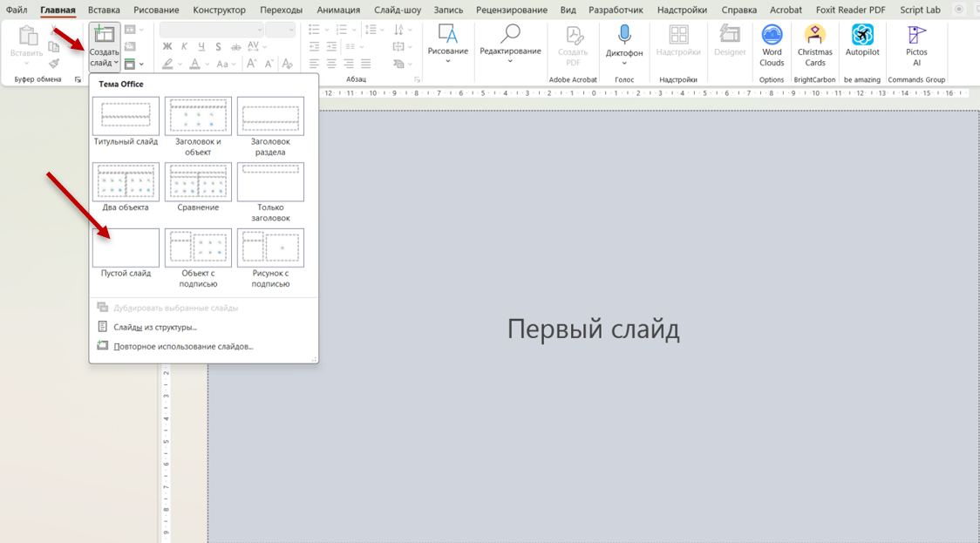
Task: Click the Autopilot add-in icon
Action: tap(862, 45)
